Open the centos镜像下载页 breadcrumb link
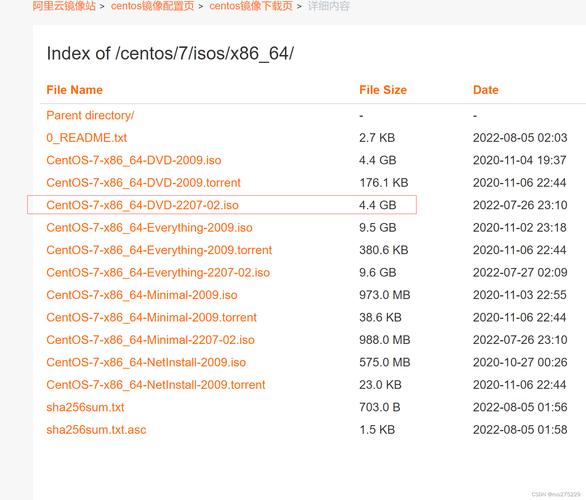Image resolution: width=586 pixels, height=500 pixels. pos(251,6)
